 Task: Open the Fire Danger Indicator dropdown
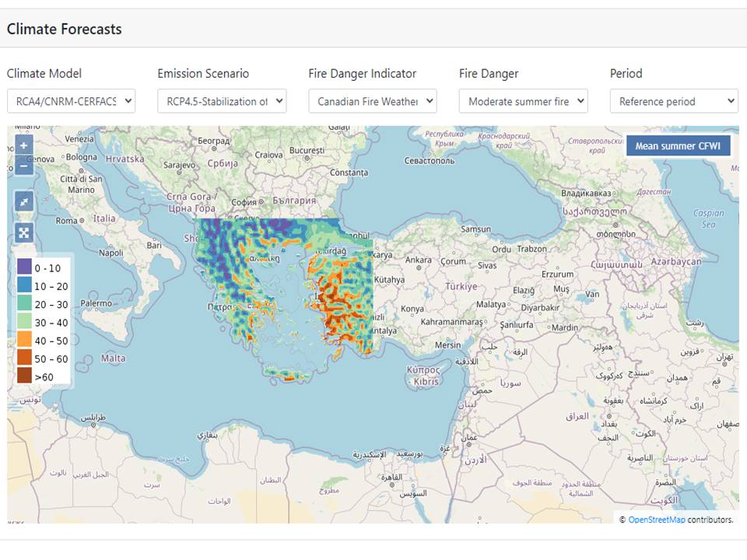[x=372, y=101]
